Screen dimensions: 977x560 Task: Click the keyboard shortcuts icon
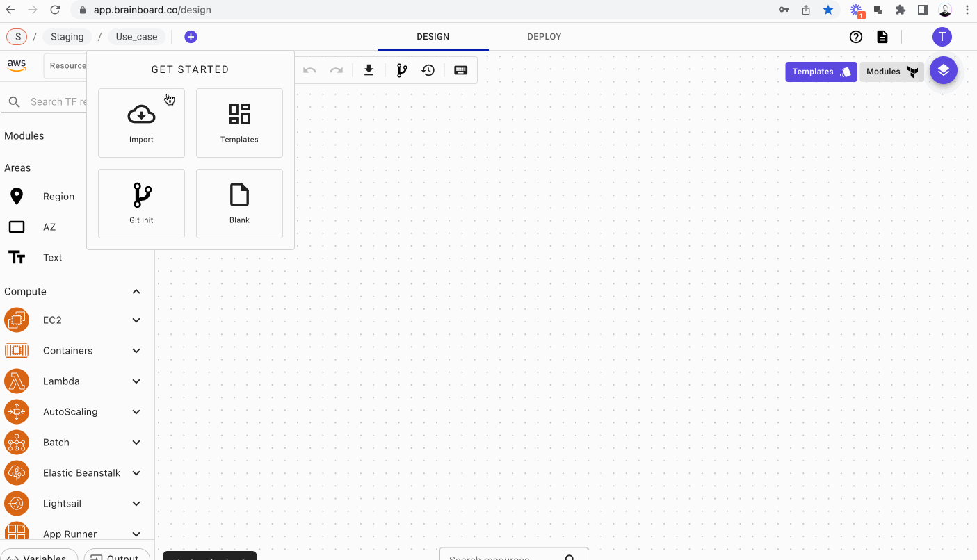[460, 70]
